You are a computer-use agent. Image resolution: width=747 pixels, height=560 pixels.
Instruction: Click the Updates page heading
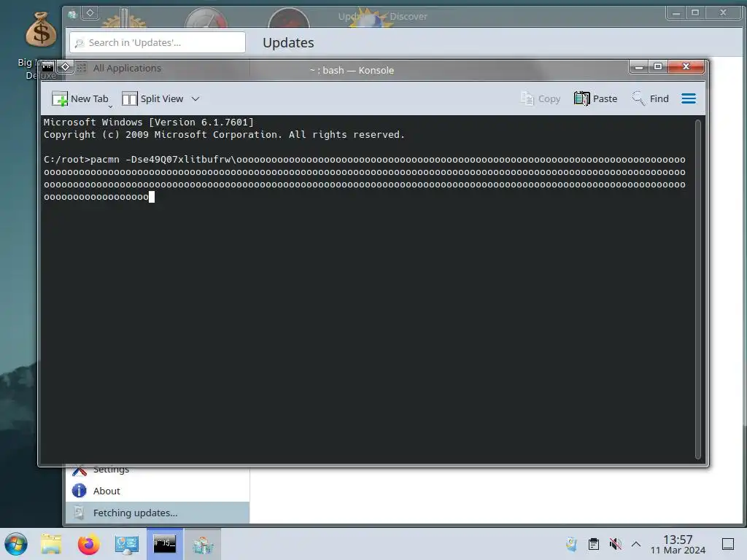click(x=288, y=43)
